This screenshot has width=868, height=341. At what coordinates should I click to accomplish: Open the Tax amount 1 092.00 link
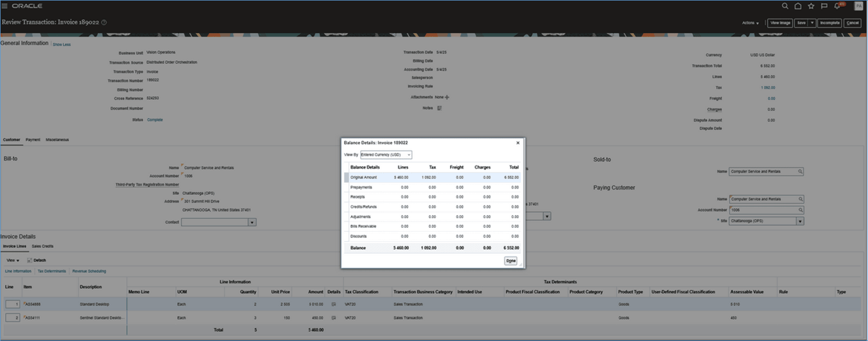pyautogui.click(x=768, y=87)
